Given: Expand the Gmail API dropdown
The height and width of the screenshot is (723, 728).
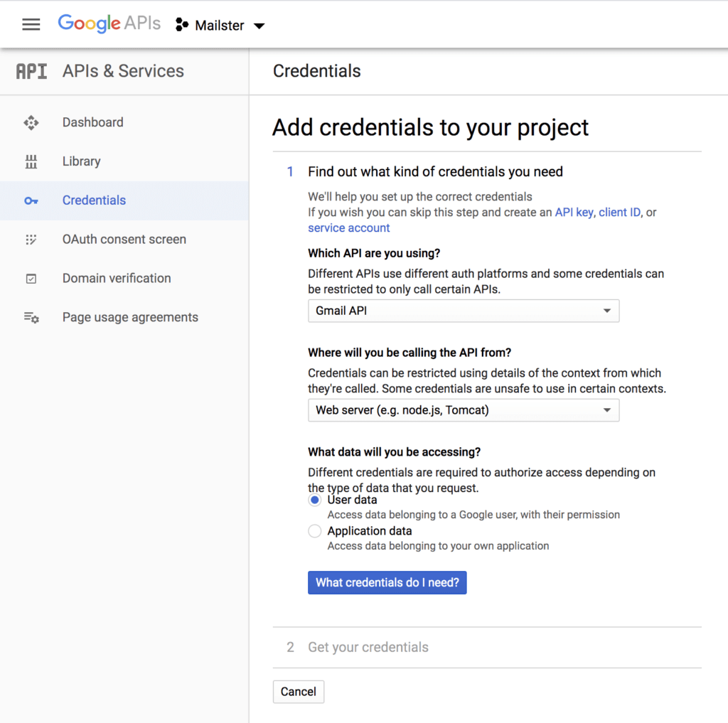Looking at the screenshot, I should [463, 311].
